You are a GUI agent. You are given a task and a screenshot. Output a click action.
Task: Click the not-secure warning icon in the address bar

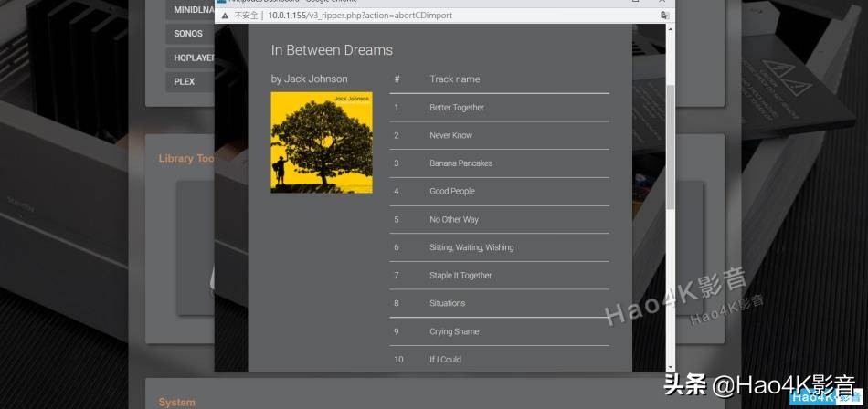click(x=225, y=16)
